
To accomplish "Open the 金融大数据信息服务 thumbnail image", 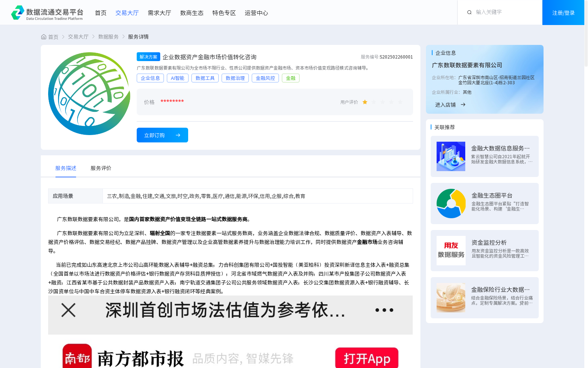I will pyautogui.click(x=451, y=156).
